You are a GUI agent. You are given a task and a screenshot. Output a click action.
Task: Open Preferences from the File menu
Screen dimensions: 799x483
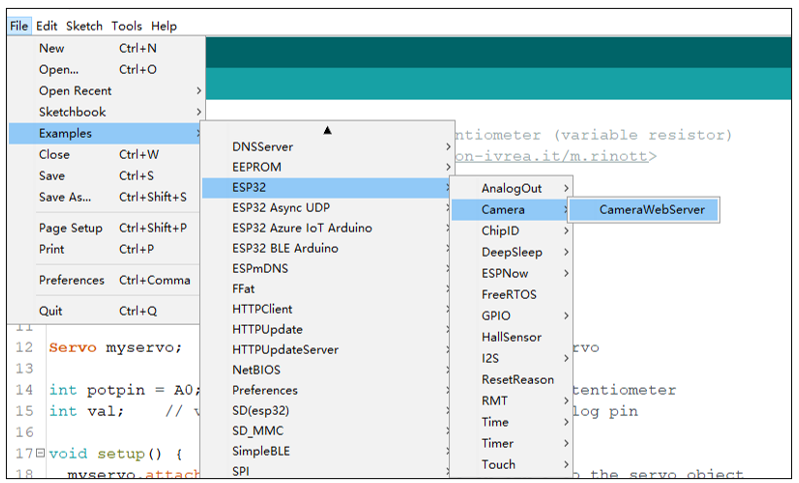click(104, 280)
